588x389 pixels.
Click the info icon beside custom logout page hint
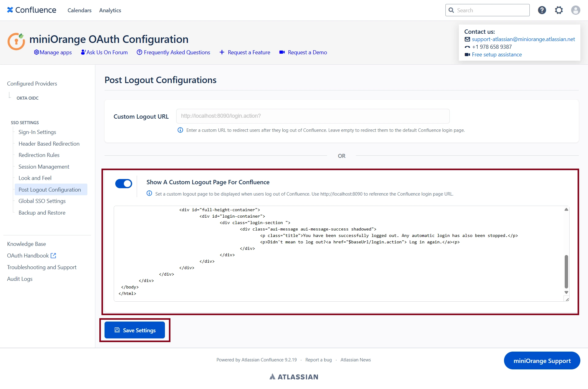coord(149,193)
